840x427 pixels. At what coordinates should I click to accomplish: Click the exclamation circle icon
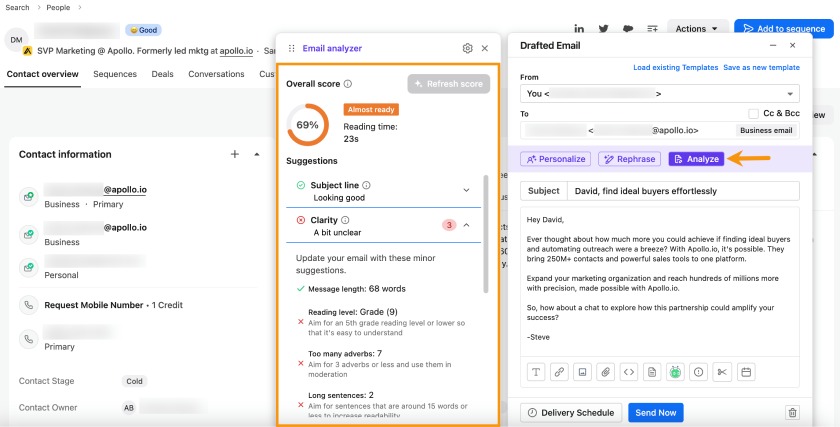pyautogui.click(x=699, y=372)
